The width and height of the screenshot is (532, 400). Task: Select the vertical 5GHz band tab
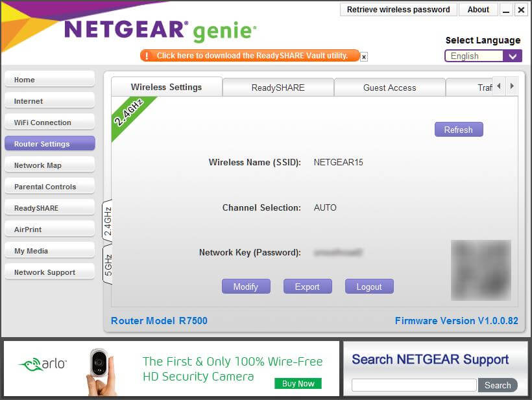click(108, 265)
